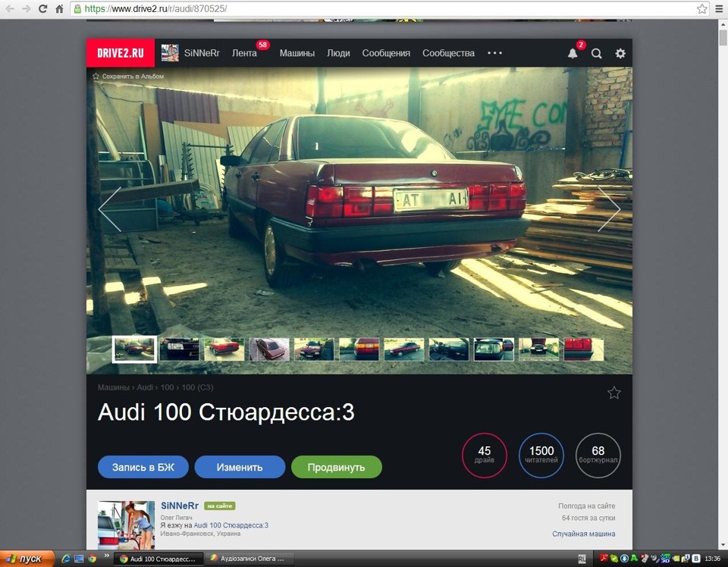Select the first highlighted gallery thumbnail

coord(134,349)
